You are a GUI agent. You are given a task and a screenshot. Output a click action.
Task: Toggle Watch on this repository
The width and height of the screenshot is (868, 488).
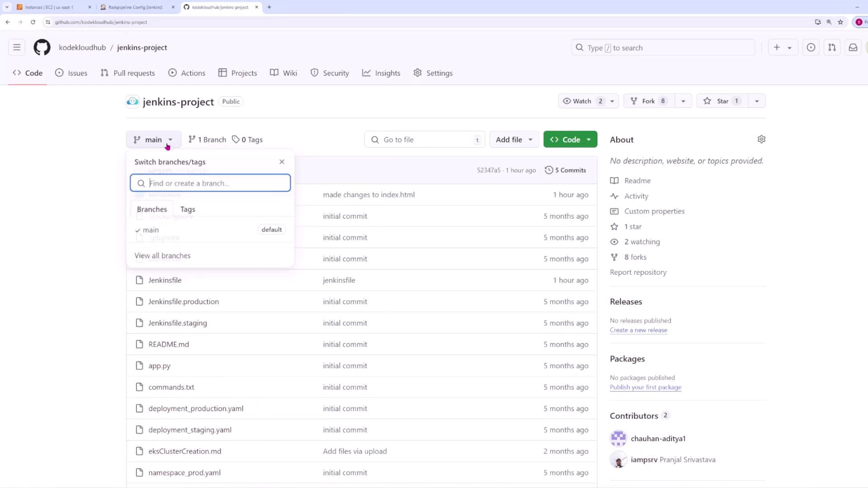point(582,101)
